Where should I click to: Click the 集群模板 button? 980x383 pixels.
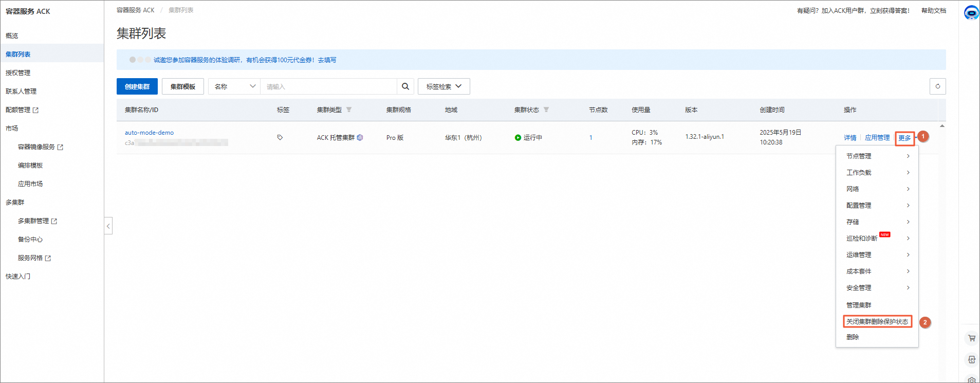[183, 86]
